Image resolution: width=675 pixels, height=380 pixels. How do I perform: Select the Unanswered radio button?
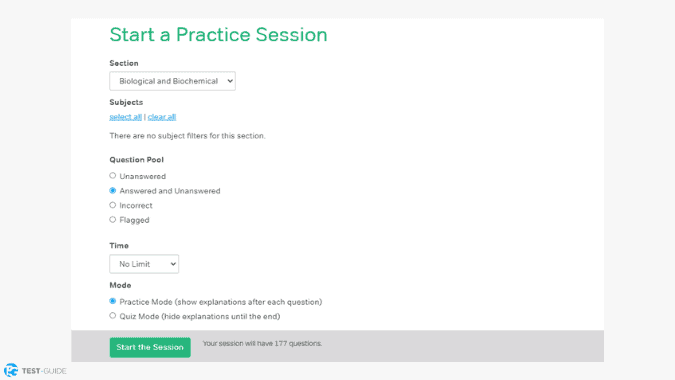(113, 176)
